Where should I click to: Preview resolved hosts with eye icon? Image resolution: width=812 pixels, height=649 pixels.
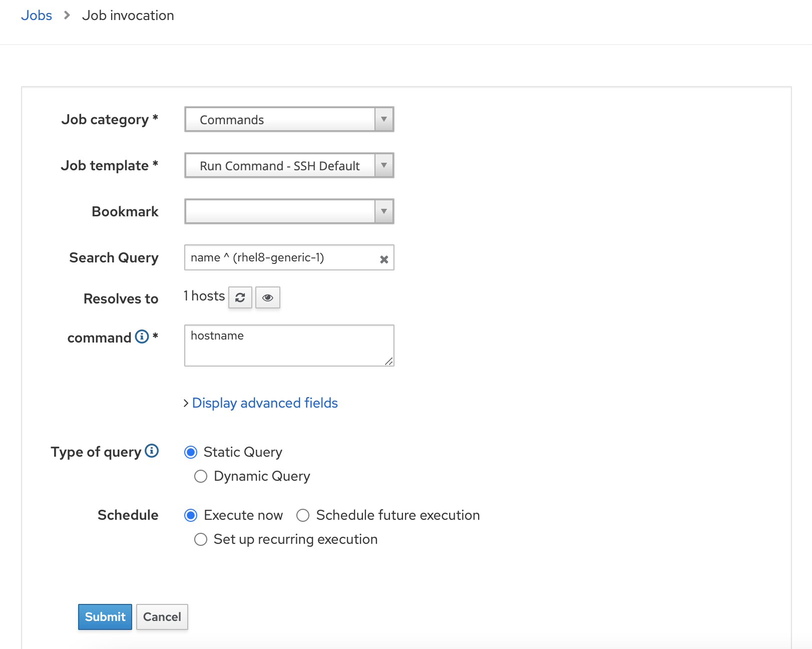pyautogui.click(x=268, y=298)
